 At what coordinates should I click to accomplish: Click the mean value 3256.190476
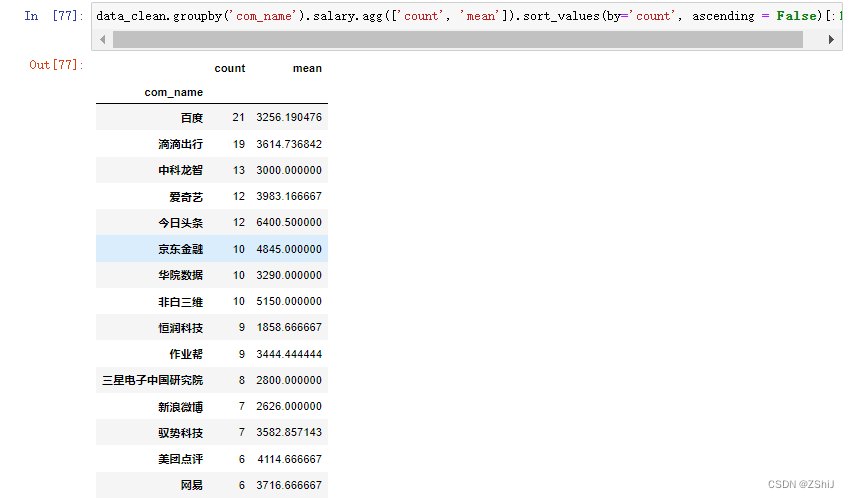point(289,117)
